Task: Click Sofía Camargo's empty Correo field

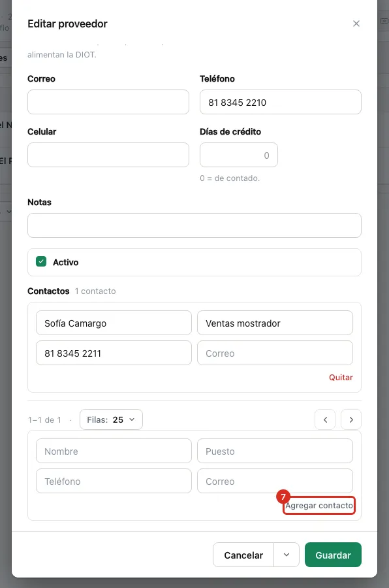Action: click(275, 353)
